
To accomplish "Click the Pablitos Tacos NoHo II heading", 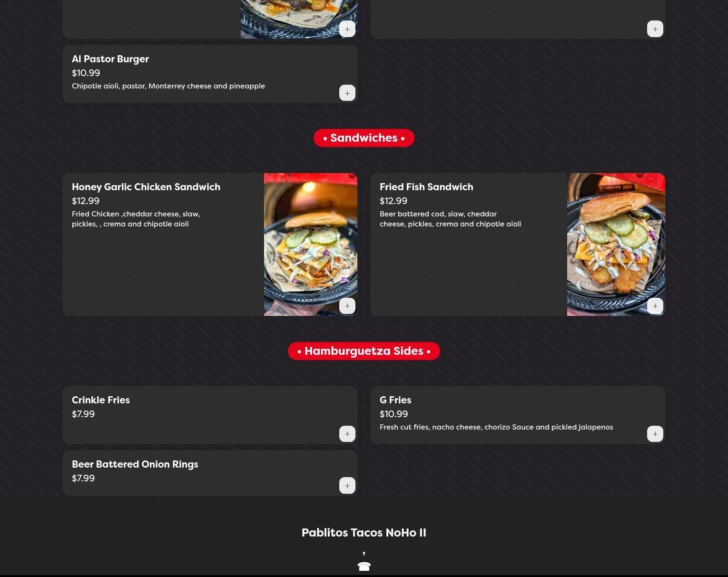I will point(364,533).
